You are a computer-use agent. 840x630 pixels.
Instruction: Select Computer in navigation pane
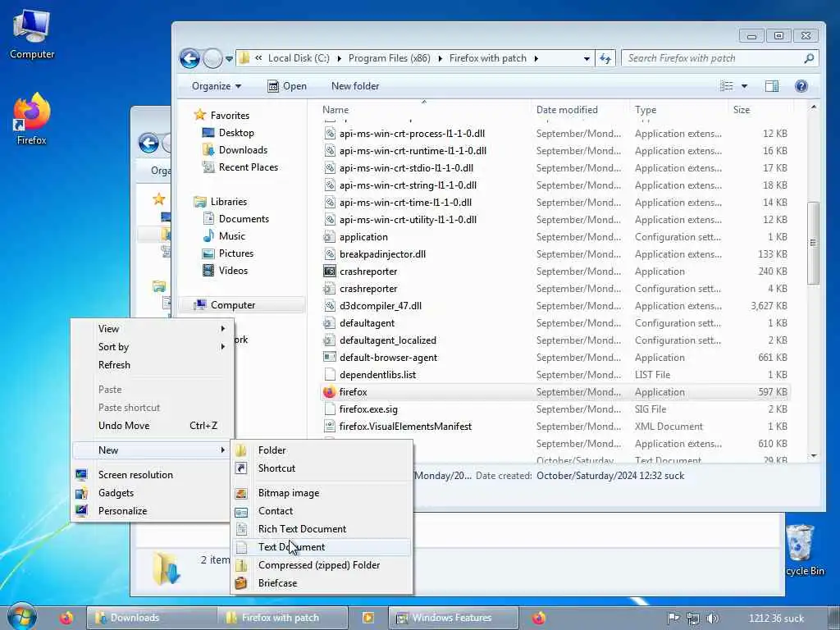(x=242, y=305)
